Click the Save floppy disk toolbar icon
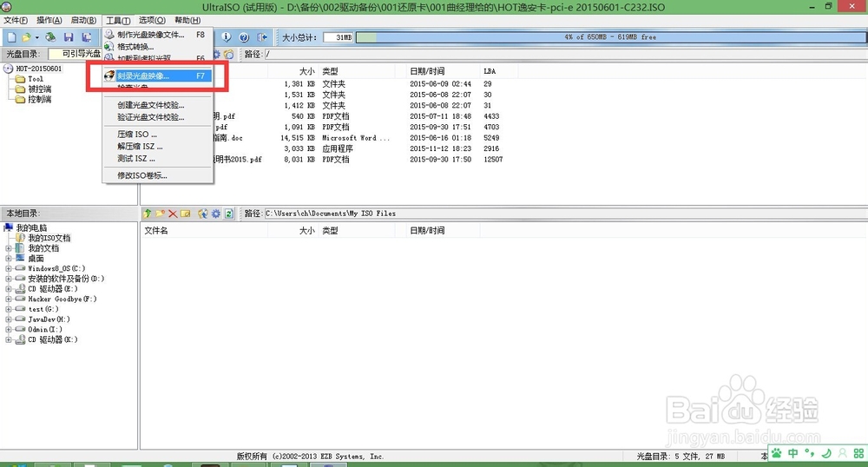The height and width of the screenshot is (467, 868). pos(69,37)
